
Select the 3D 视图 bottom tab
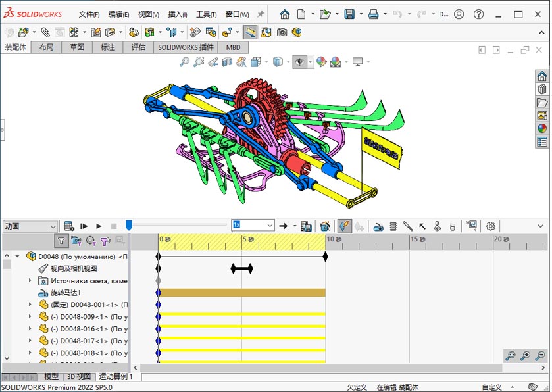(x=79, y=377)
